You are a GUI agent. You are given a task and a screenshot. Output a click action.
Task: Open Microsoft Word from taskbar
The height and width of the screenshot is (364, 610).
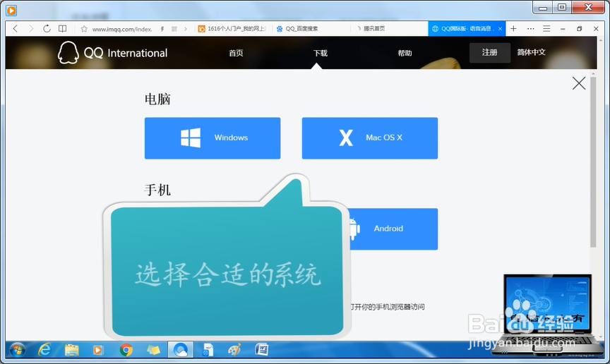[262, 350]
